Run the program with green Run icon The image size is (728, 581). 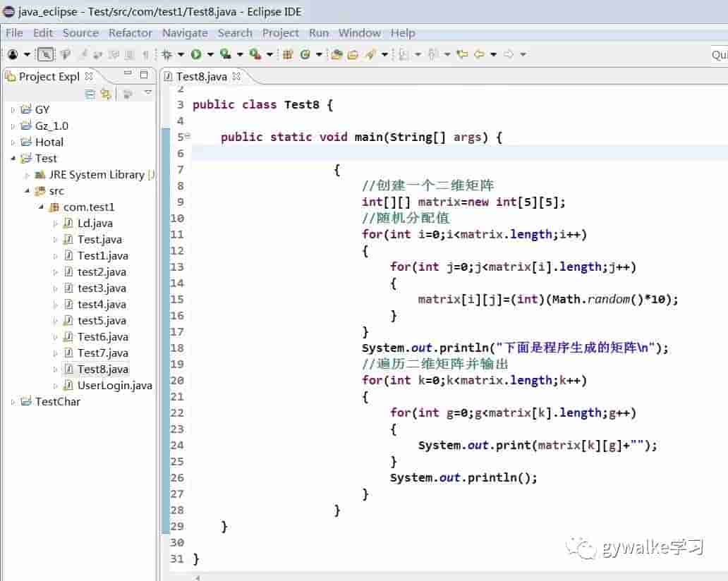[196, 54]
